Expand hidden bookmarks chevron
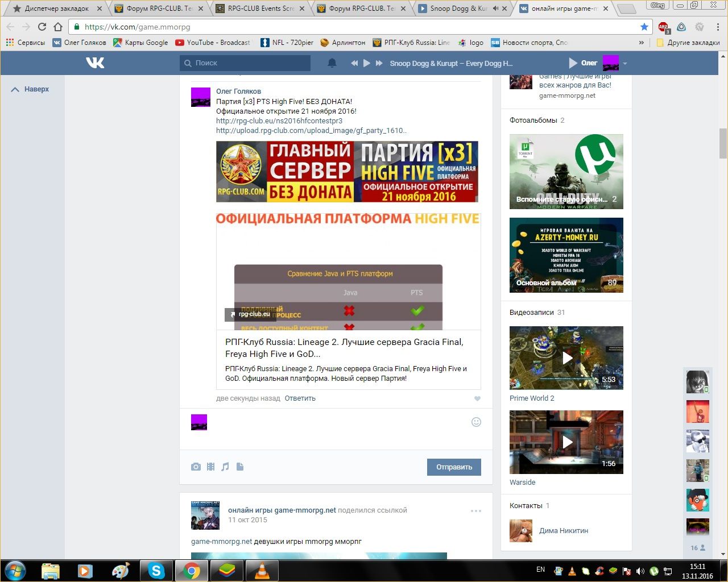 642,43
